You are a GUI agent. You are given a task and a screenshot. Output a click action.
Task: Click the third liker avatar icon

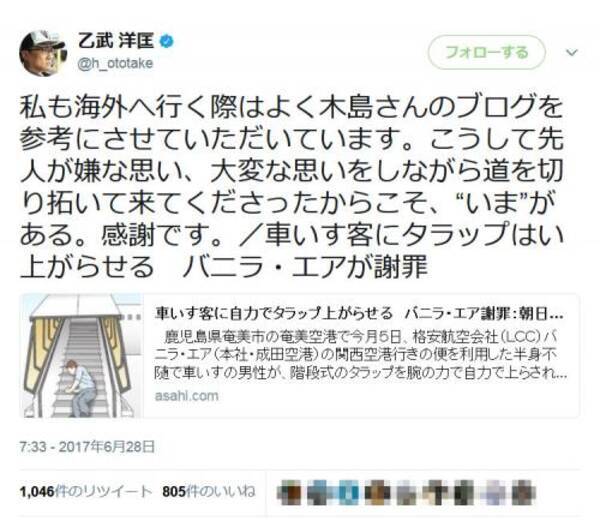(347, 493)
